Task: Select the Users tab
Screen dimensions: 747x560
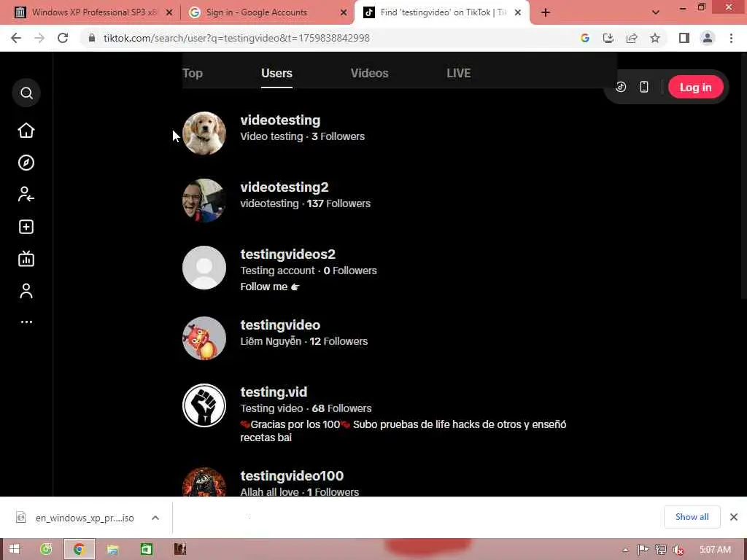Action: click(x=276, y=73)
